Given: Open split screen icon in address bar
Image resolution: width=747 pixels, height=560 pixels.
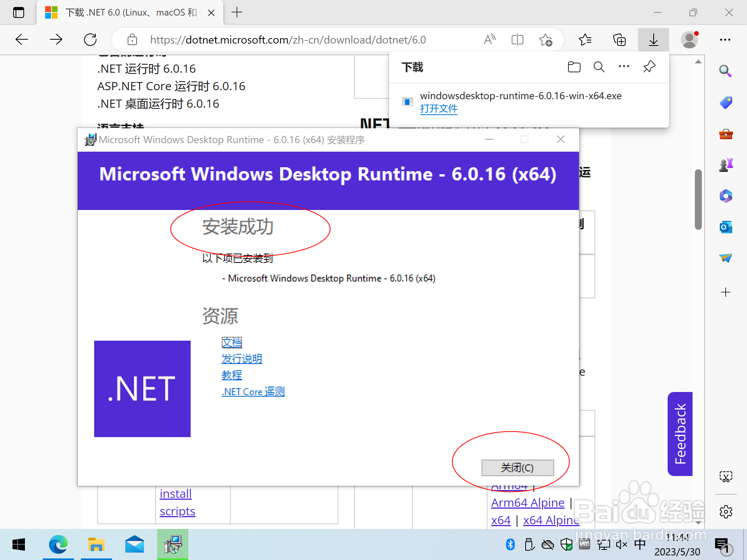Looking at the screenshot, I should click(517, 40).
